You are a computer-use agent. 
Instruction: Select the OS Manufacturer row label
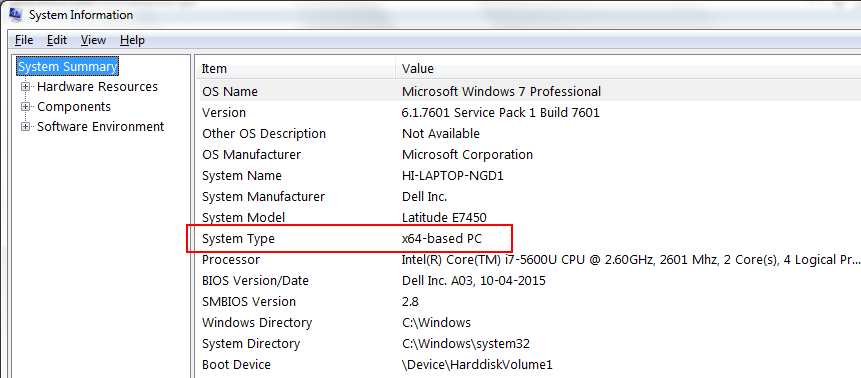tap(251, 154)
